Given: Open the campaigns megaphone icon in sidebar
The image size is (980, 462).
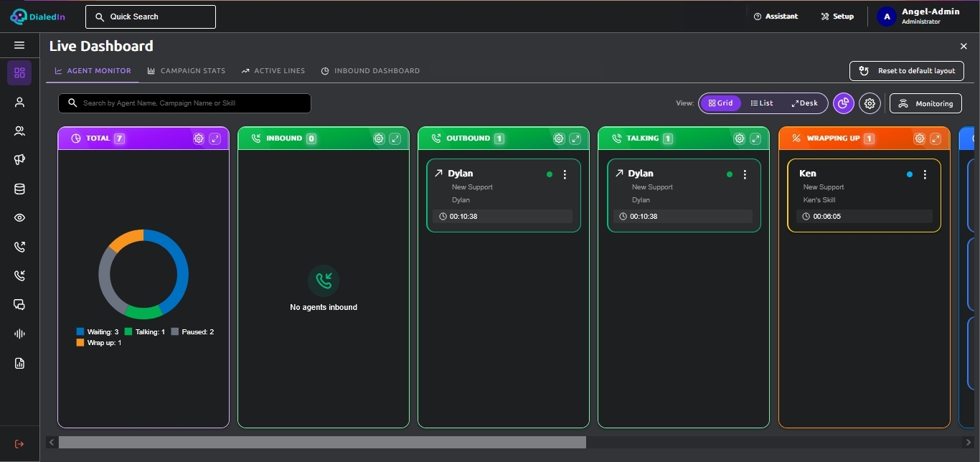Looking at the screenshot, I should [x=19, y=160].
